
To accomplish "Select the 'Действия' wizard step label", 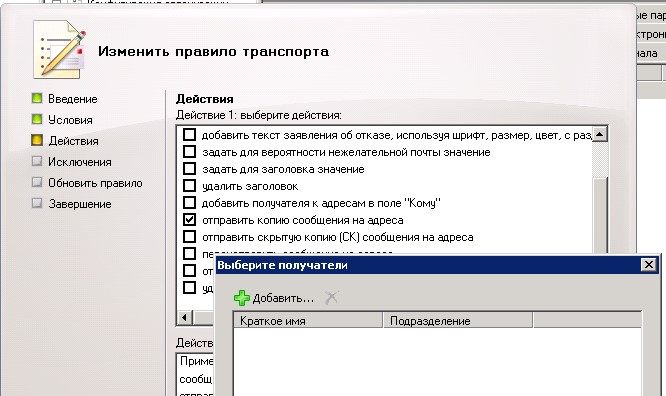I will pos(73,141).
